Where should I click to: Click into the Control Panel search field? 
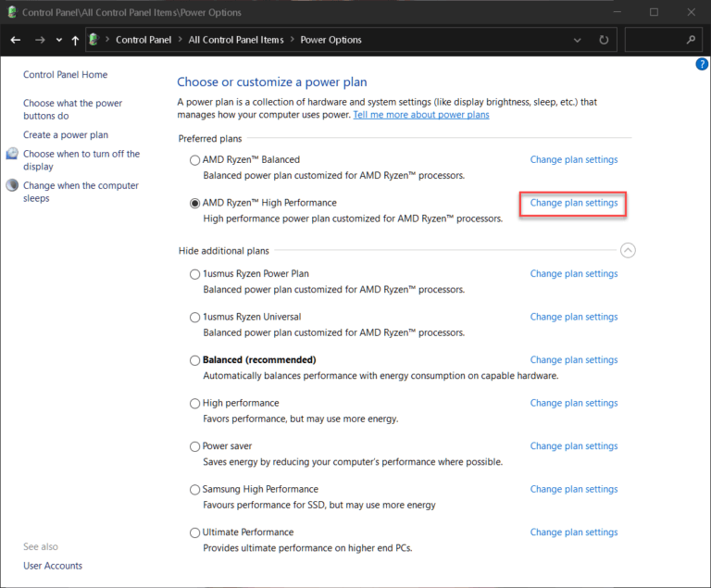coord(657,40)
